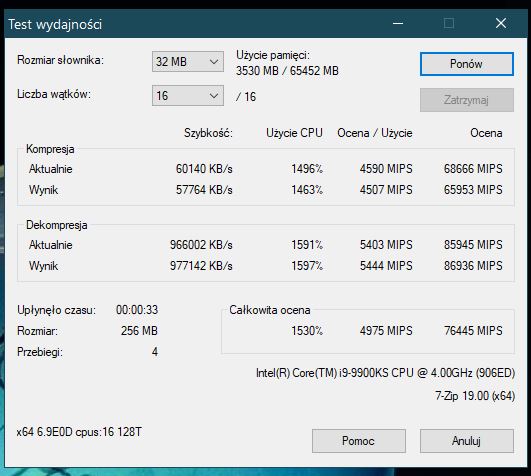
Task: Click the title bar text Test wydajności
Action: [55, 24]
